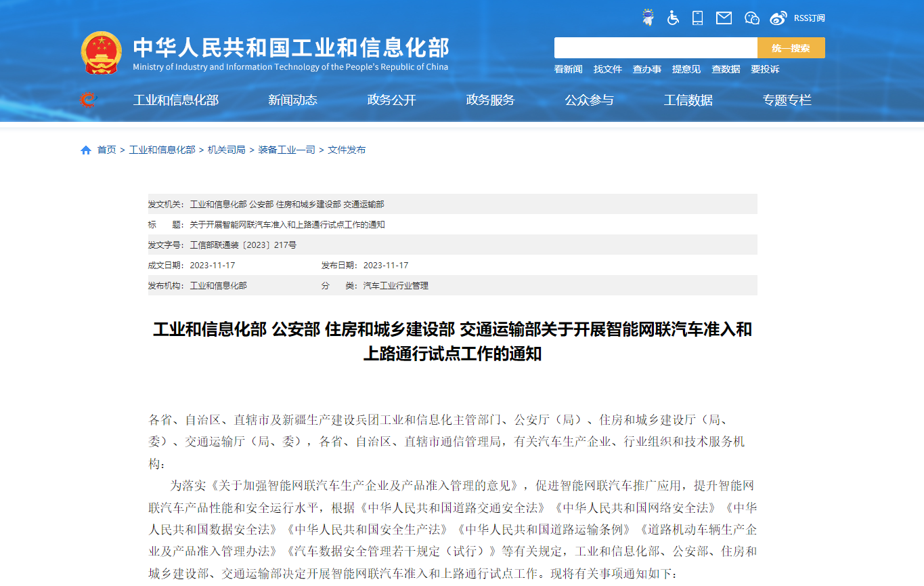Click 装备工业一司 breadcrumb link
Viewport: 924px width, 586px height.
(x=287, y=150)
